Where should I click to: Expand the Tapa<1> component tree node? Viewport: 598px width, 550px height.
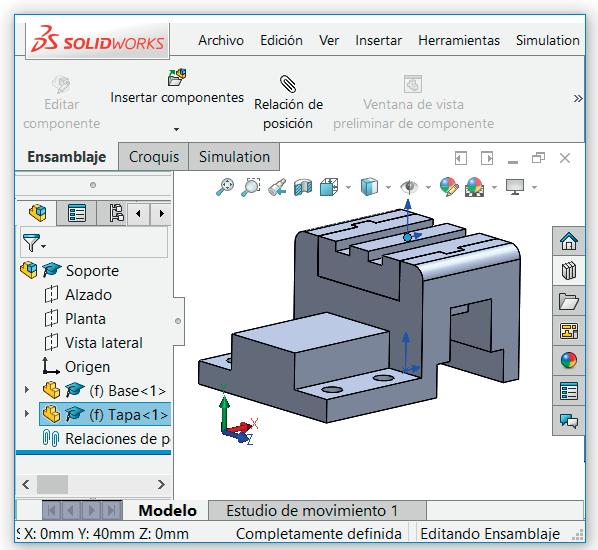(27, 414)
